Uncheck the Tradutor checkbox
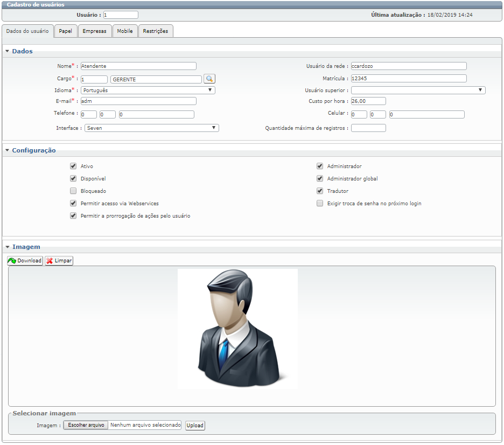Image resolution: width=504 pixels, height=445 pixels. pos(320,191)
